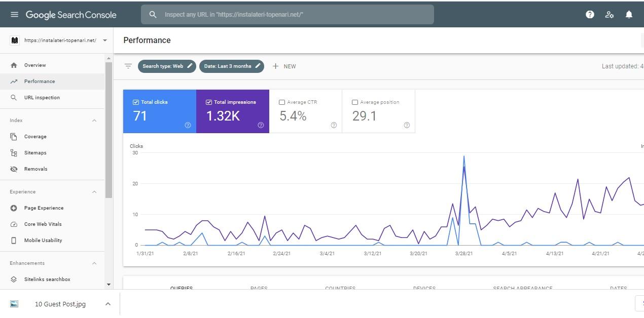Image resolution: width=644 pixels, height=318 pixels.
Task: Click the 10 Guest Post.jpg download bar
Action: 60,304
